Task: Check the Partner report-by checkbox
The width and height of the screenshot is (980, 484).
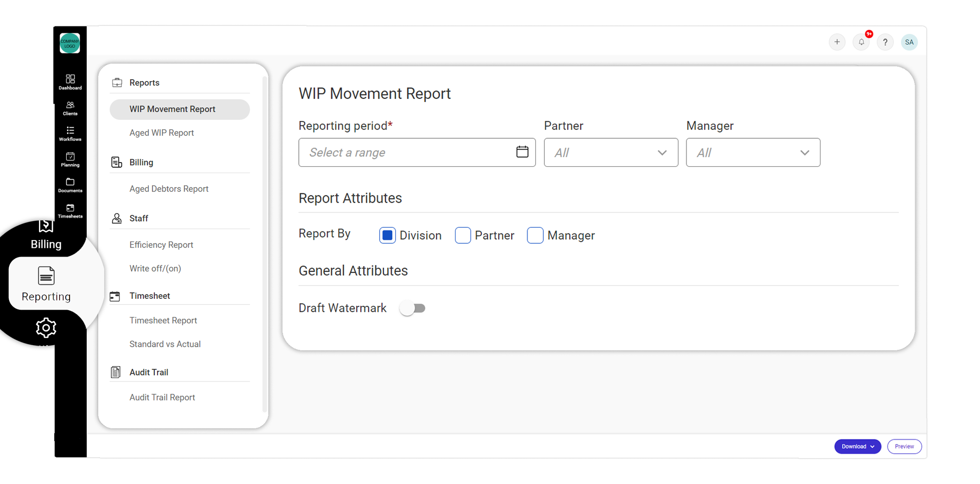Action: click(x=462, y=235)
